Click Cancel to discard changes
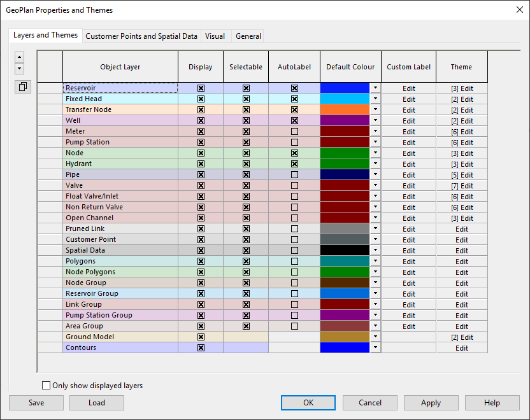The image size is (530, 420). [x=369, y=403]
